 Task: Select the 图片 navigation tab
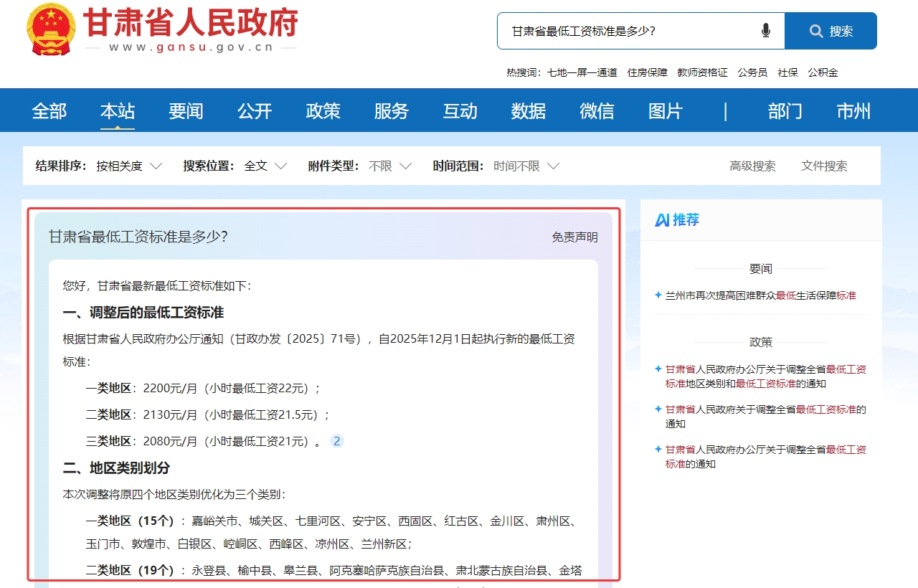point(665,110)
